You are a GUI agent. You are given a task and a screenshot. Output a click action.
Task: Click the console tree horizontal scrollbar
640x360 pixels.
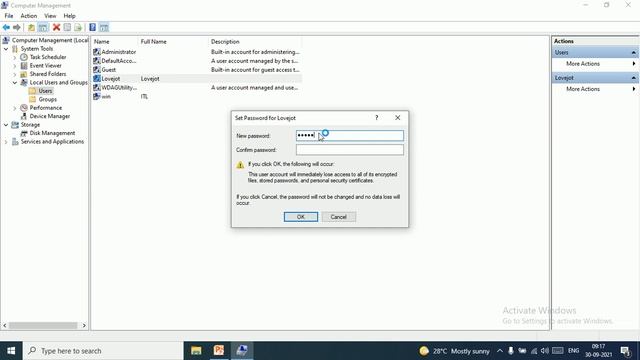[44, 325]
